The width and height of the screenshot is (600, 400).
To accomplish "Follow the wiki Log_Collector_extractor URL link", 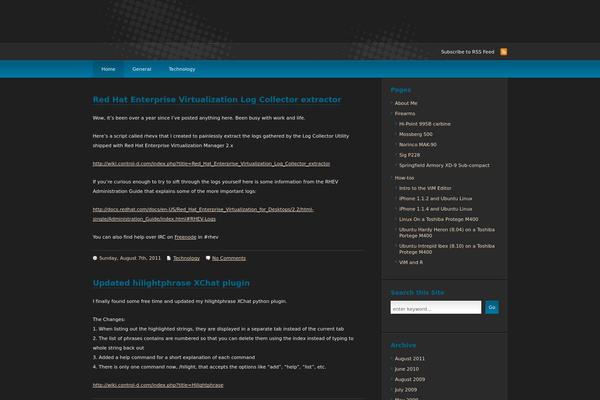I will click(x=211, y=164).
